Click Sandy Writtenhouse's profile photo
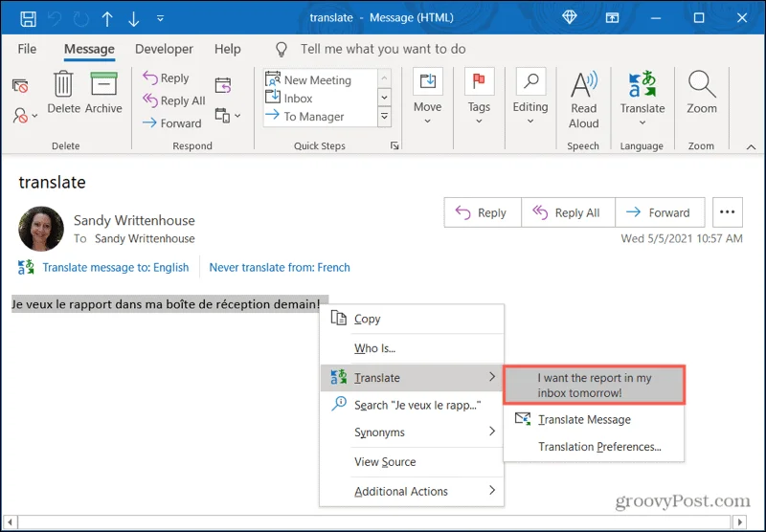Screen dimensions: 766x532 point(41,229)
